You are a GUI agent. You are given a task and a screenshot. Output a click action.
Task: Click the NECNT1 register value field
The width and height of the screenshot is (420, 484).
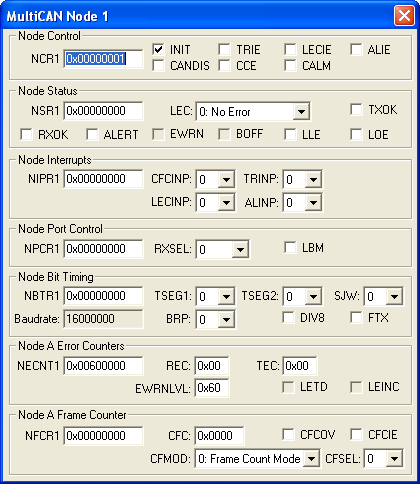point(103,366)
